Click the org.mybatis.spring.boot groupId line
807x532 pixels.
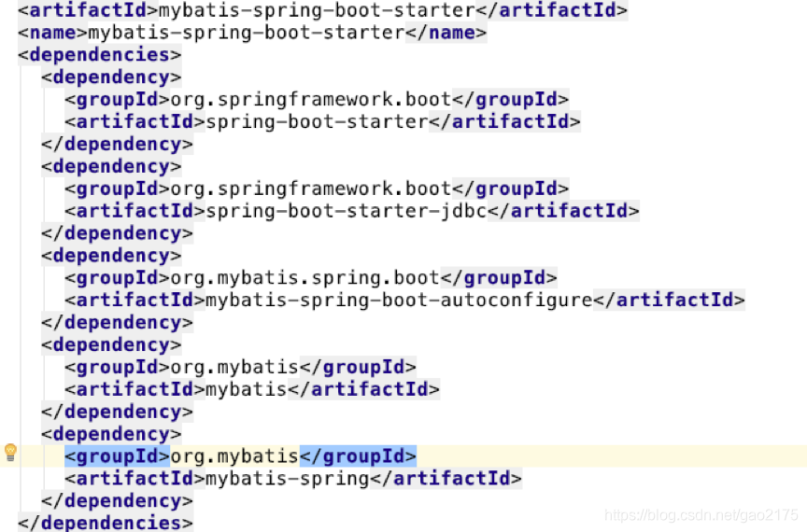[x=310, y=278]
